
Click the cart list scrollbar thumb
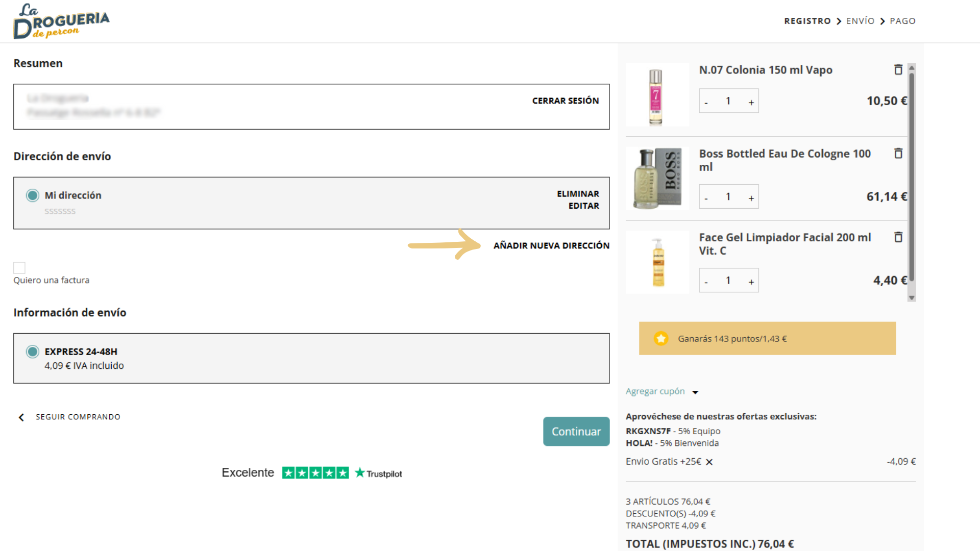click(912, 177)
